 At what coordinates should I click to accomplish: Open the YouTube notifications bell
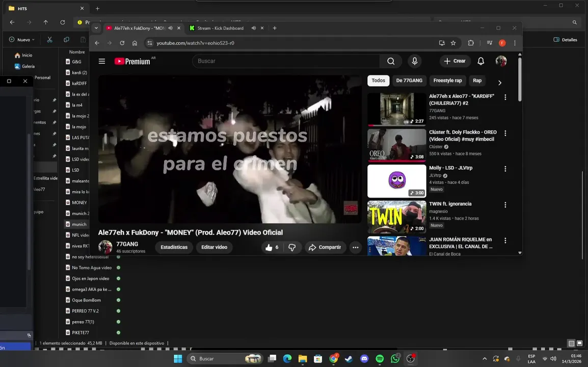(480, 61)
